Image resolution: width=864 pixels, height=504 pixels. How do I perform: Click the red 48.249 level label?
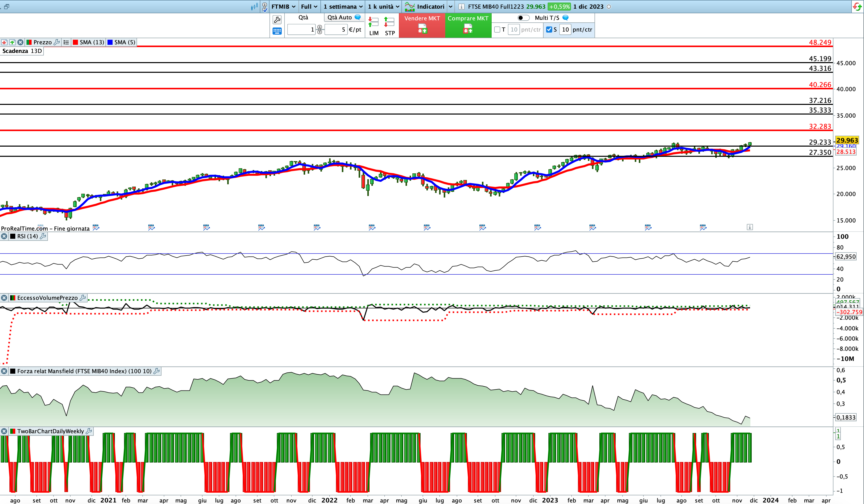[820, 43]
